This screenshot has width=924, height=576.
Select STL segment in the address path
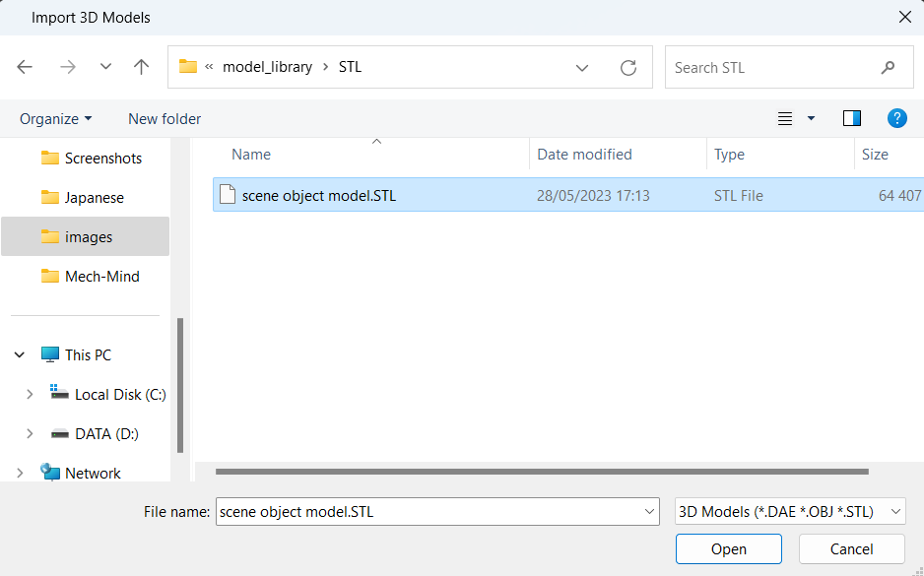click(x=350, y=67)
